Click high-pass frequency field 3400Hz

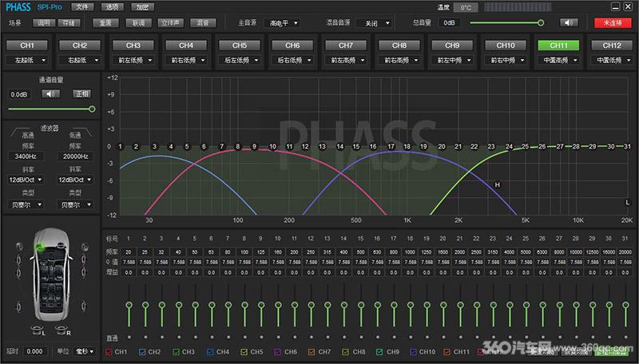pos(26,156)
